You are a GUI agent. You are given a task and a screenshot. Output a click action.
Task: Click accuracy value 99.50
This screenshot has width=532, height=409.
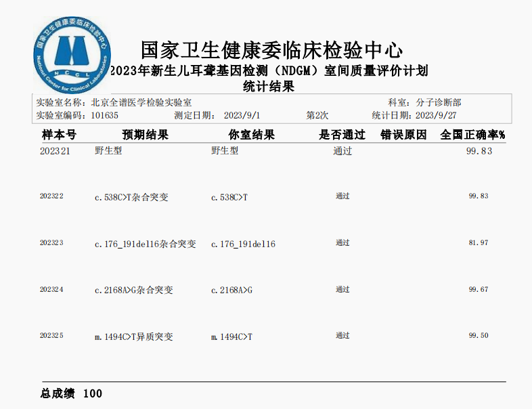[479, 335]
